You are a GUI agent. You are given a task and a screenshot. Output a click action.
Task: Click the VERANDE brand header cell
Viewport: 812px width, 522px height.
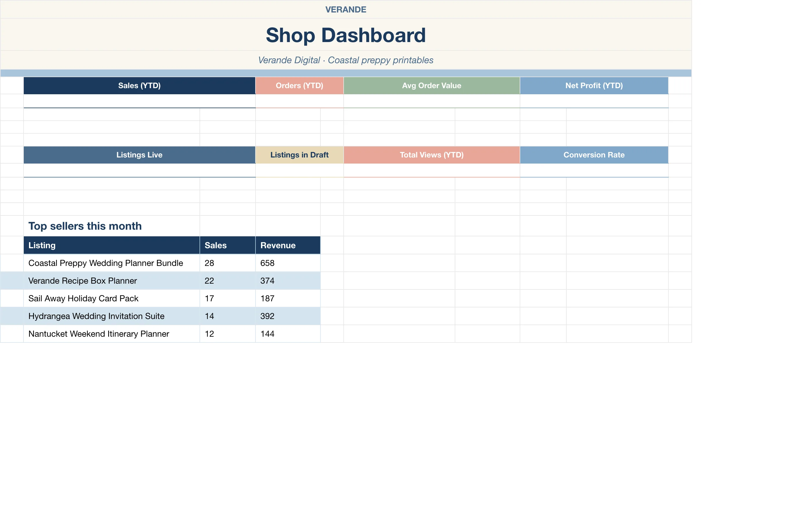click(x=346, y=10)
